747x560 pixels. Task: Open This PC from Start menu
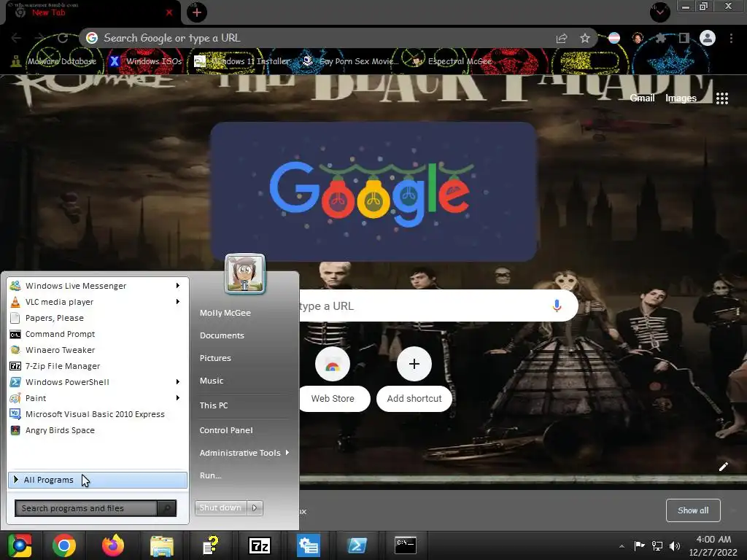coord(214,405)
